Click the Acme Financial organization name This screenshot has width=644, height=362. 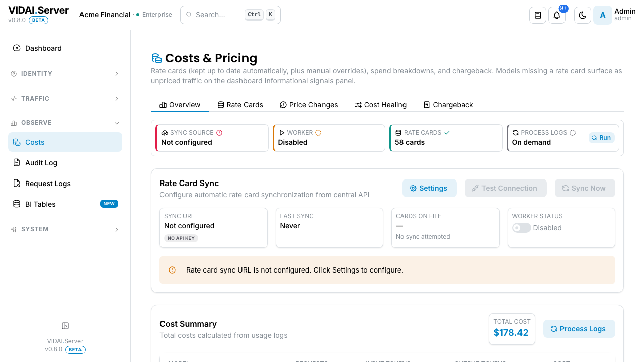105,15
